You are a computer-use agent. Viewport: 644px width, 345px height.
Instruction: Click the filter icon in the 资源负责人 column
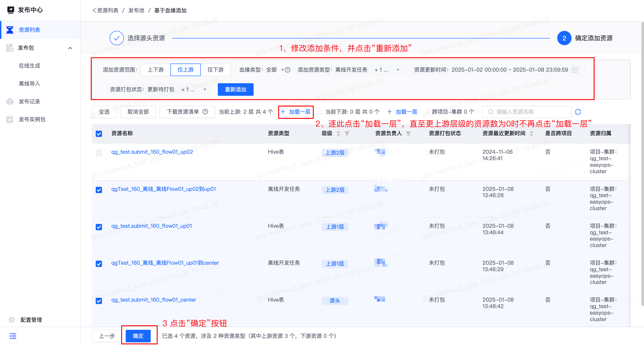(408, 134)
